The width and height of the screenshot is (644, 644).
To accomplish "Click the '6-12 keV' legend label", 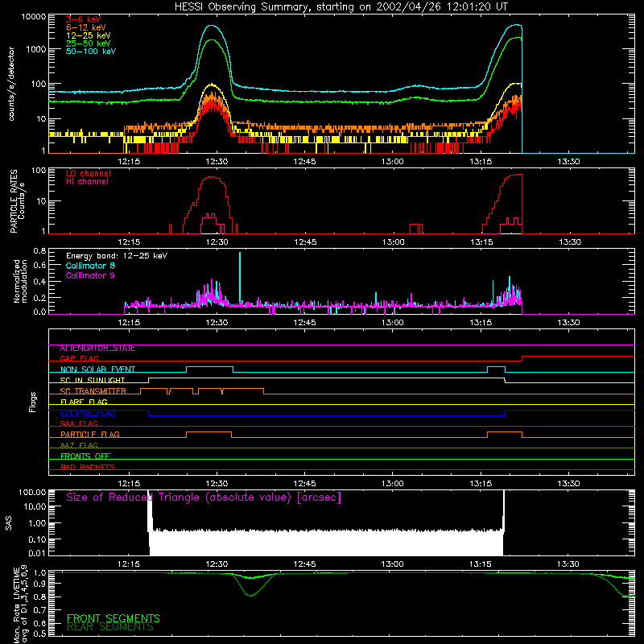I will point(86,27).
